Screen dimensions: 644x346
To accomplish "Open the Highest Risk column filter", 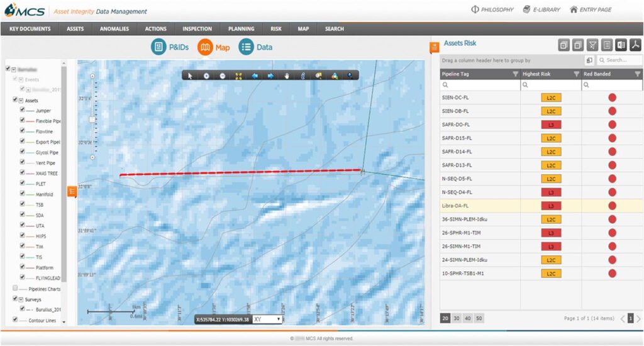I will [x=574, y=74].
